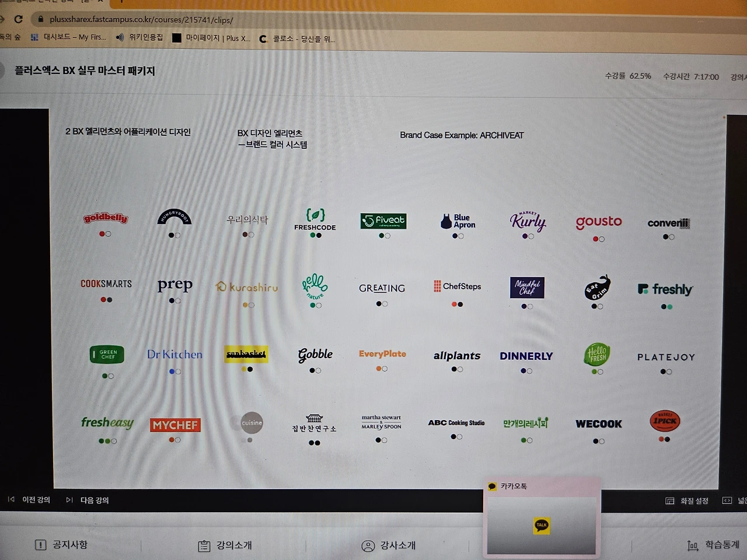The height and width of the screenshot is (560, 747).
Task: Click the 만개의레시피 logo
Action: click(525, 423)
